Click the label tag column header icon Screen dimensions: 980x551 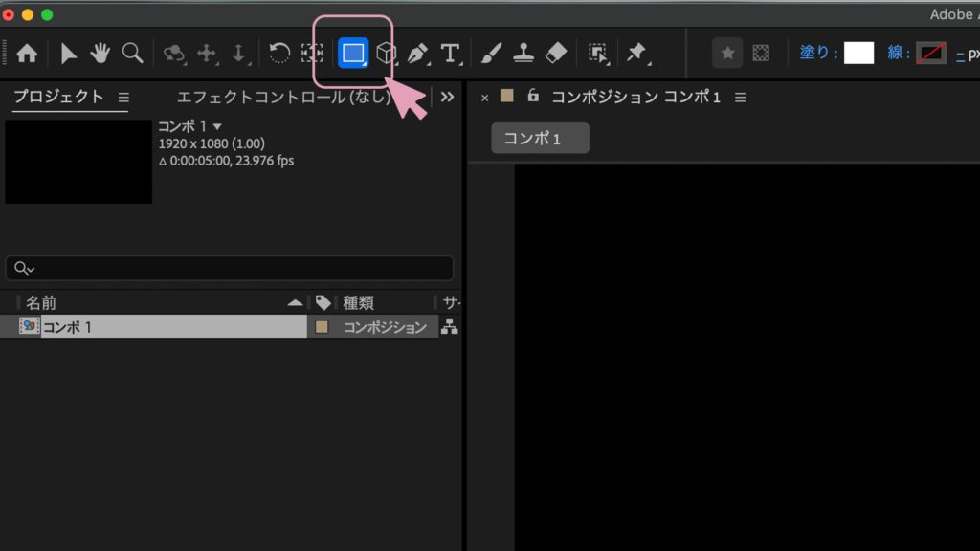pos(323,303)
